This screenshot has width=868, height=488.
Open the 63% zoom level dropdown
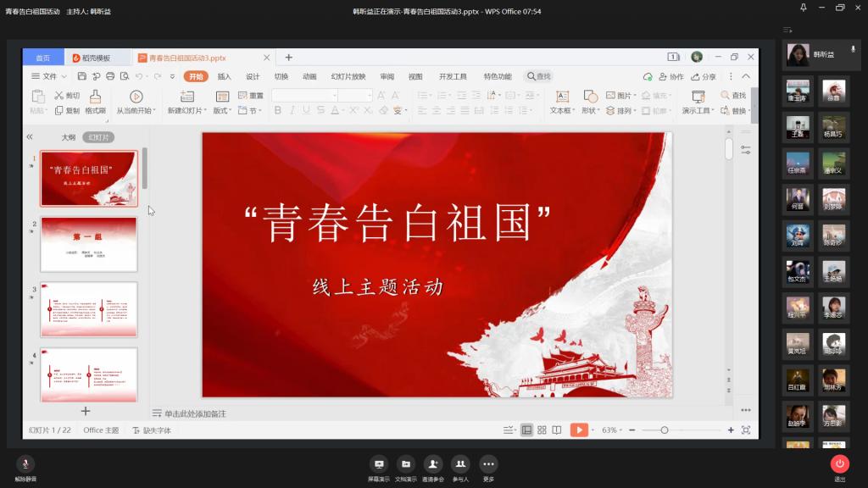(613, 430)
